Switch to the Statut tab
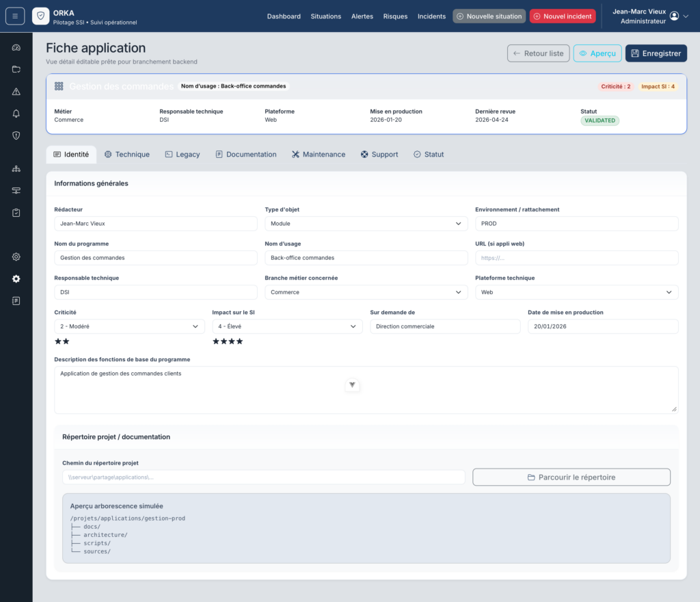The width and height of the screenshot is (700, 602). [429, 154]
